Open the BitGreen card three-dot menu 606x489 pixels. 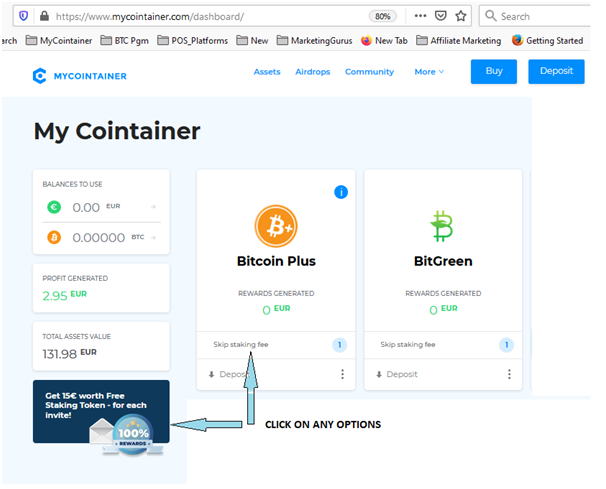pyautogui.click(x=509, y=374)
